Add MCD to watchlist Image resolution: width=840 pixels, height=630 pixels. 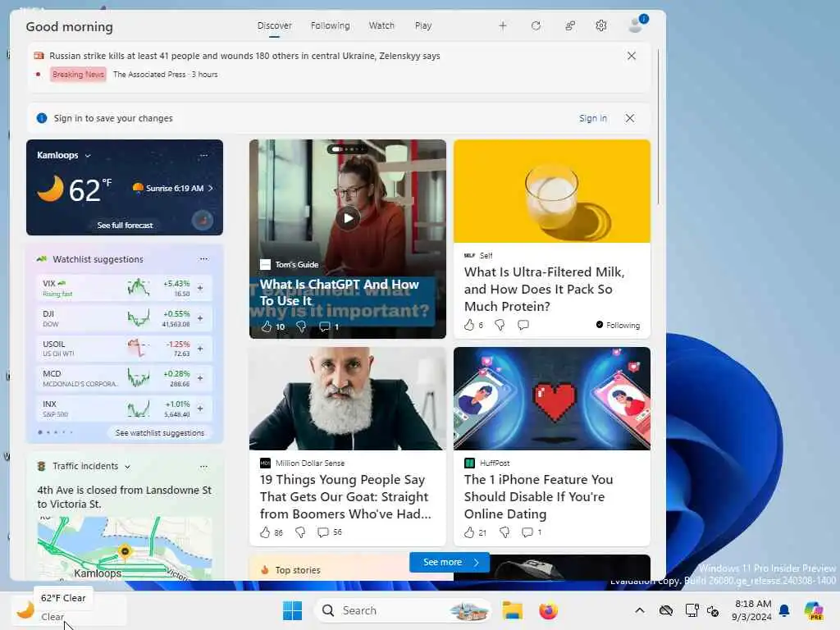(x=200, y=378)
